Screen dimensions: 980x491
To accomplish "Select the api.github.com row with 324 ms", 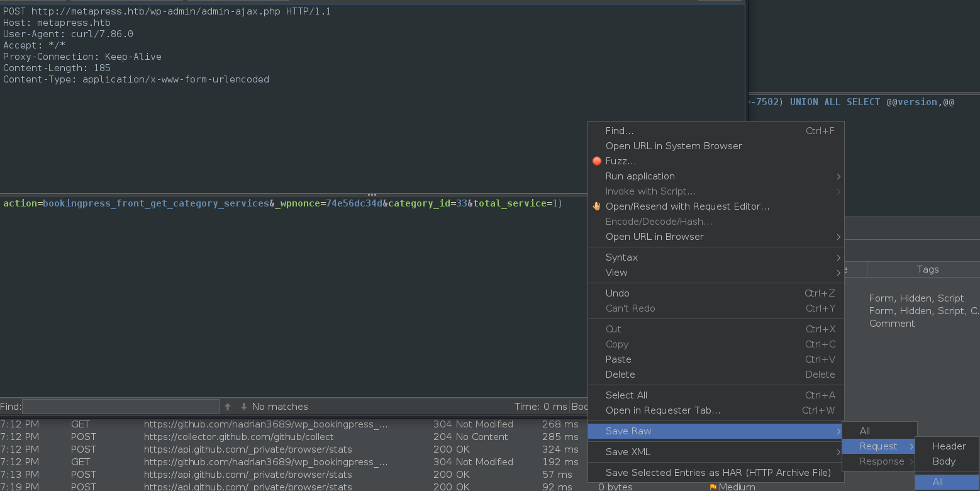I will pyautogui.click(x=294, y=449).
